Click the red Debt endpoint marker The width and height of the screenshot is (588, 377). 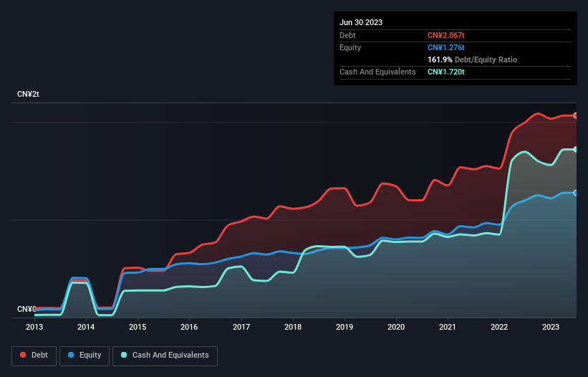576,115
